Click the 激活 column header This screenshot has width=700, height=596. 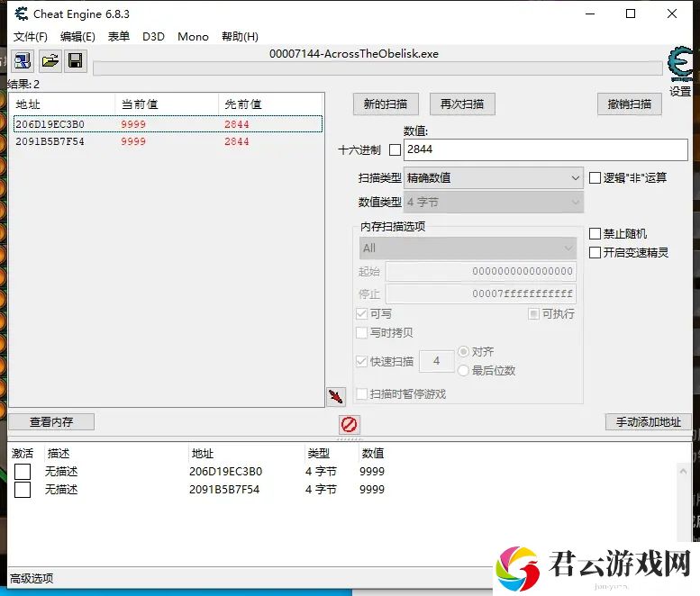pyautogui.click(x=23, y=454)
